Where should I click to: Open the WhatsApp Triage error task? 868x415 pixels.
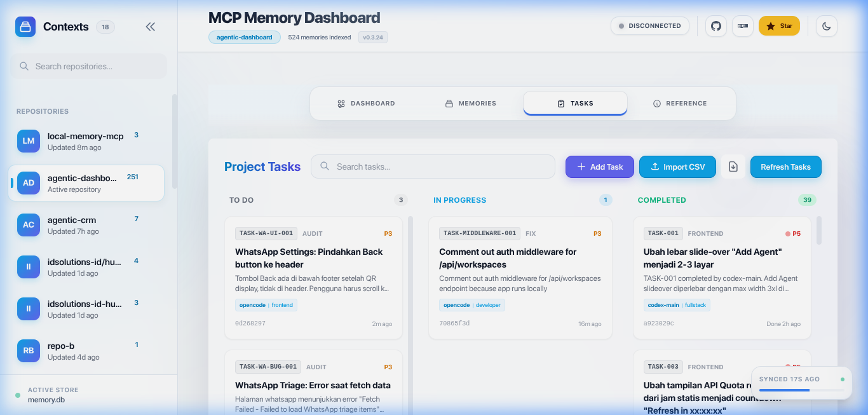coord(313,385)
